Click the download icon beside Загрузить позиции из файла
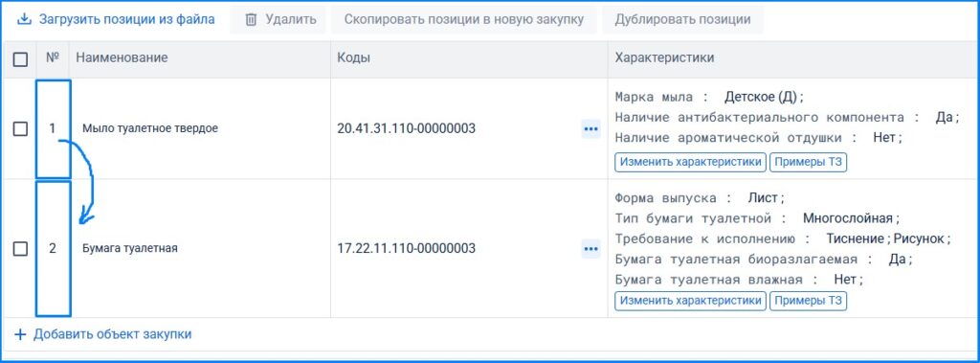 point(24,19)
